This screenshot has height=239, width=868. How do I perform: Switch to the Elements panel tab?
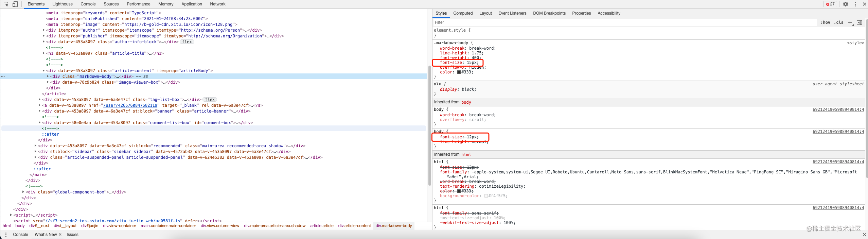(x=36, y=4)
